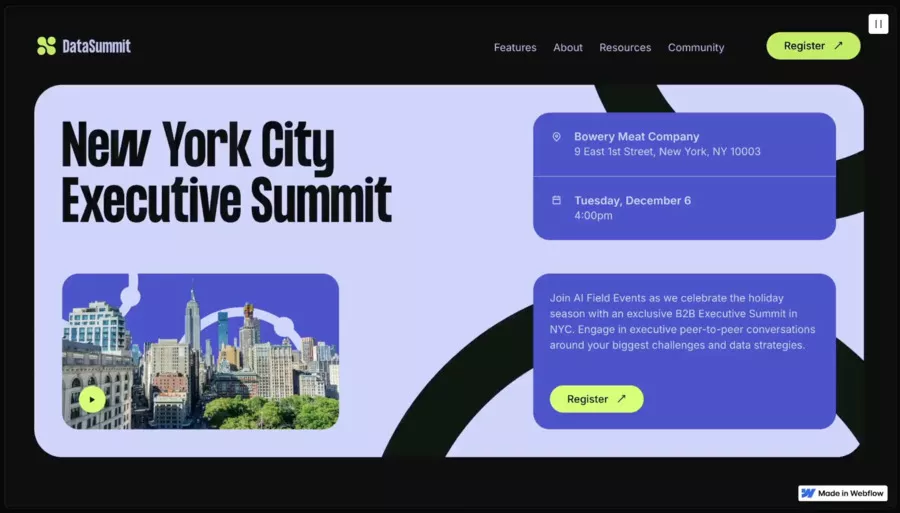Open the Community menu item
Screen dimensions: 900x513
[x=696, y=48]
